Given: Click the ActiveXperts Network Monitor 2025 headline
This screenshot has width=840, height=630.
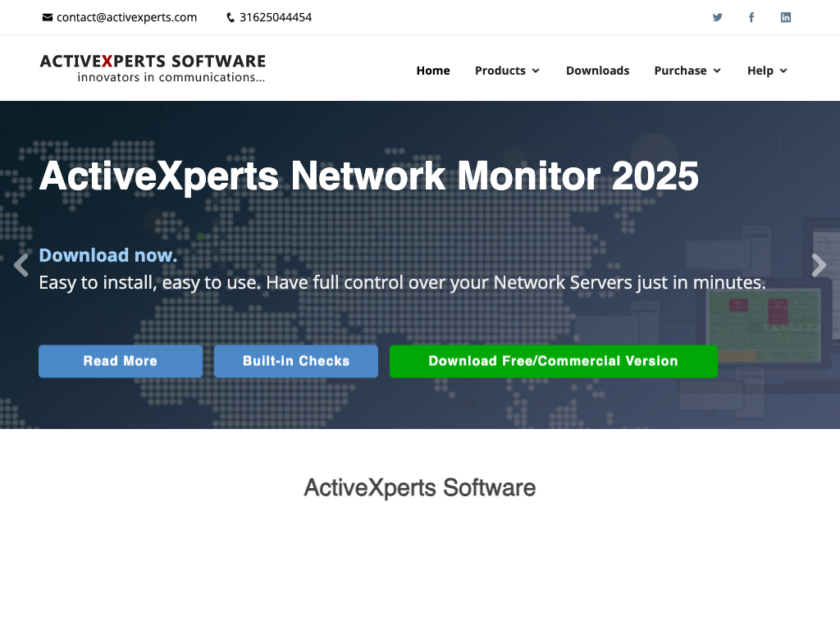Looking at the screenshot, I should (369, 176).
